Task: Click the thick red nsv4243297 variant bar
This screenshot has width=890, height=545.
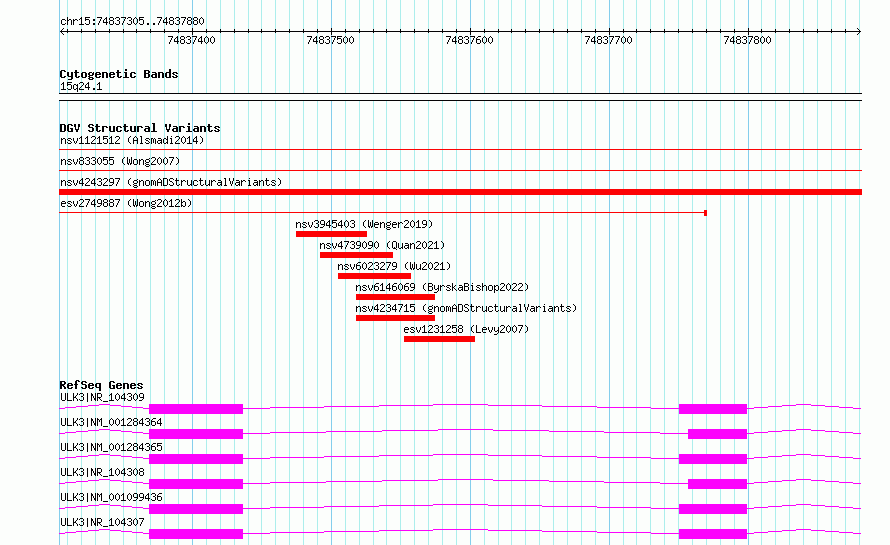Action: [460, 192]
